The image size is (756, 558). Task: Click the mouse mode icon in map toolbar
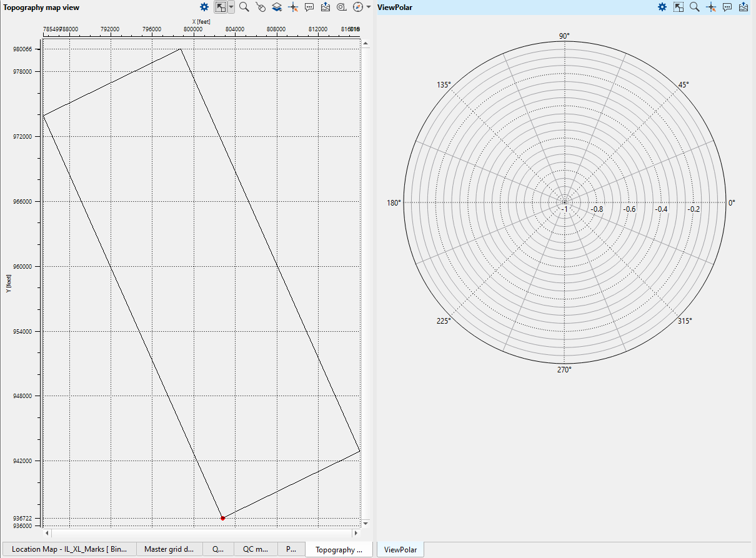pyautogui.click(x=261, y=7)
